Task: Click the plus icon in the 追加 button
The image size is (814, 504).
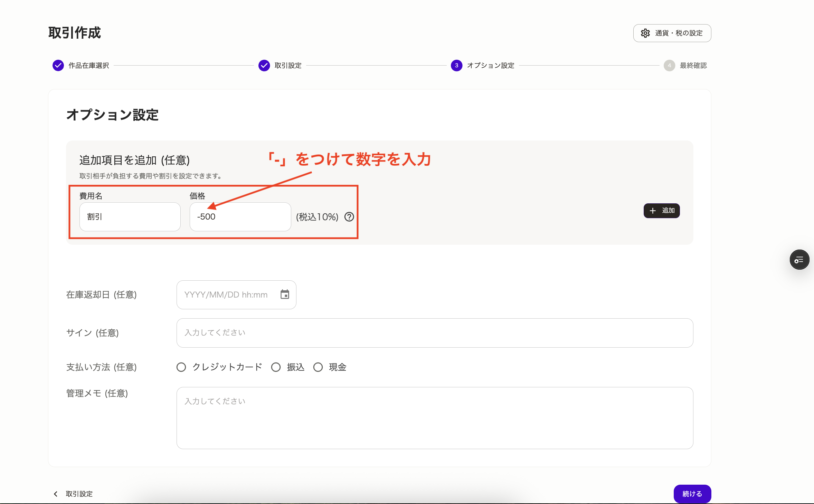Action: click(652, 211)
